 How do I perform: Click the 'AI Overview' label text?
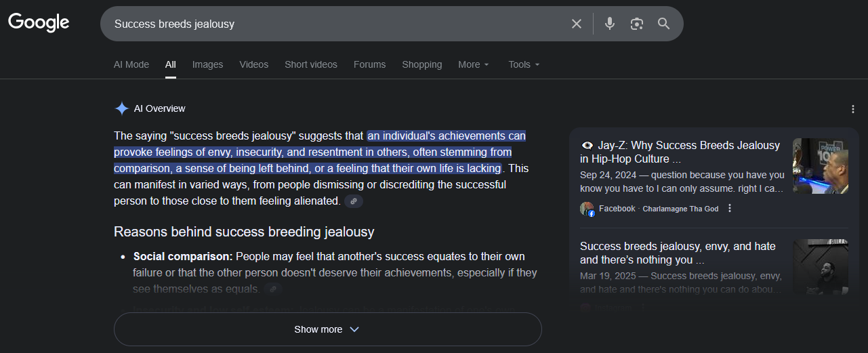pos(159,108)
